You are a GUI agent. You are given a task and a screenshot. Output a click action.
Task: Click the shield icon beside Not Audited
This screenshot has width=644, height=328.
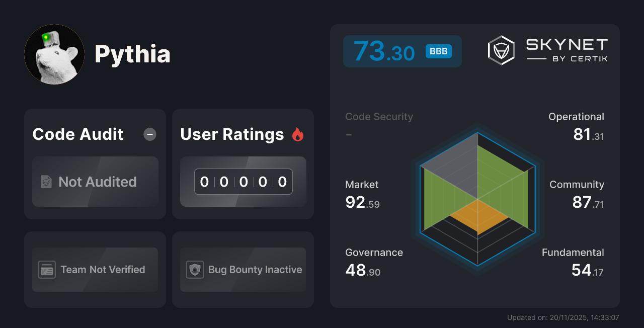[45, 182]
